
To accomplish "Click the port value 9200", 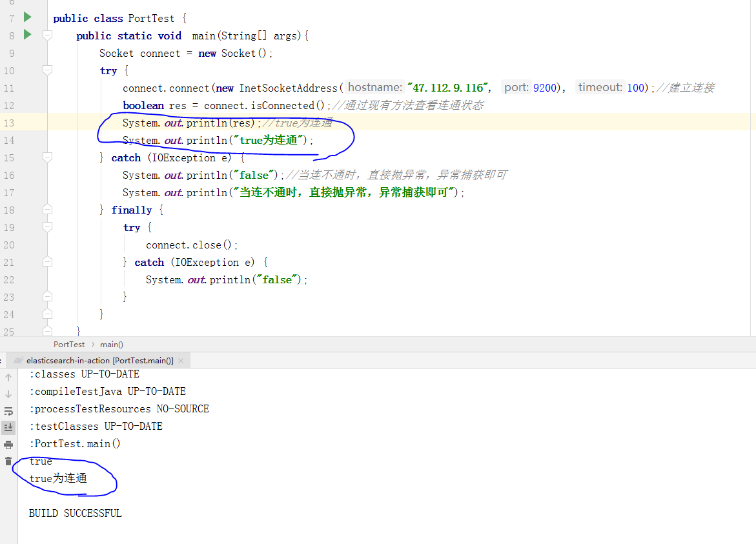I will (x=545, y=88).
